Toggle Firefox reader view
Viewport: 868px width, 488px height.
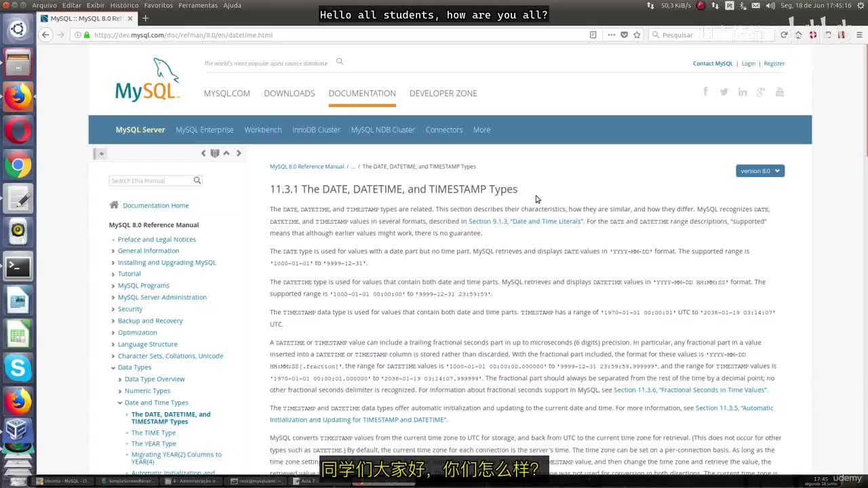(593, 35)
